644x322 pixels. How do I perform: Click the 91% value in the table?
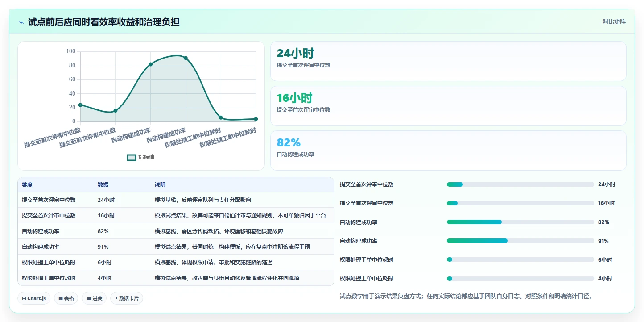[x=103, y=247]
